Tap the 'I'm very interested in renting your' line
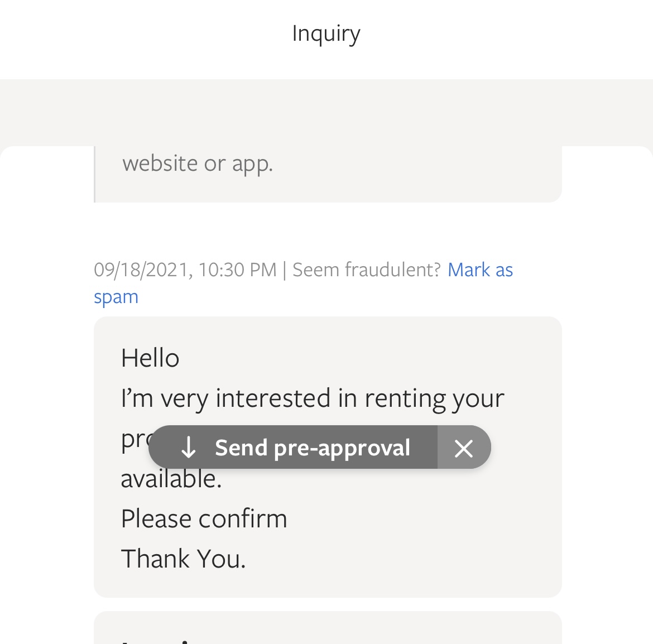The width and height of the screenshot is (653, 644). click(313, 398)
